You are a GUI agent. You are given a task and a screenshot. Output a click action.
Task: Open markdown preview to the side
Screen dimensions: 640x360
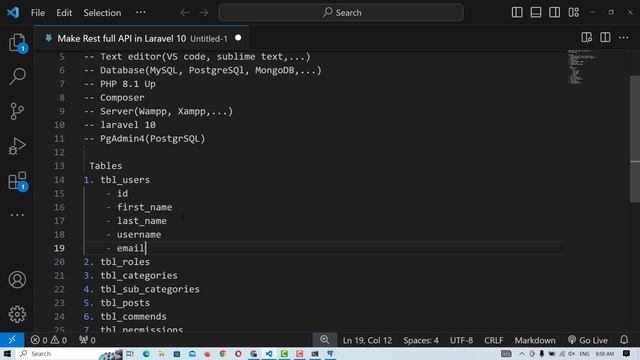coord(587,38)
